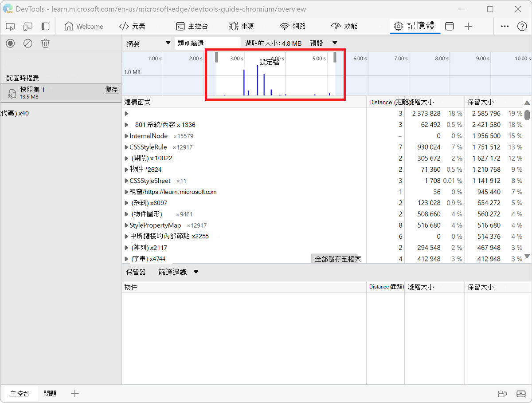Expand the 801 系統/內容 row

126,125
